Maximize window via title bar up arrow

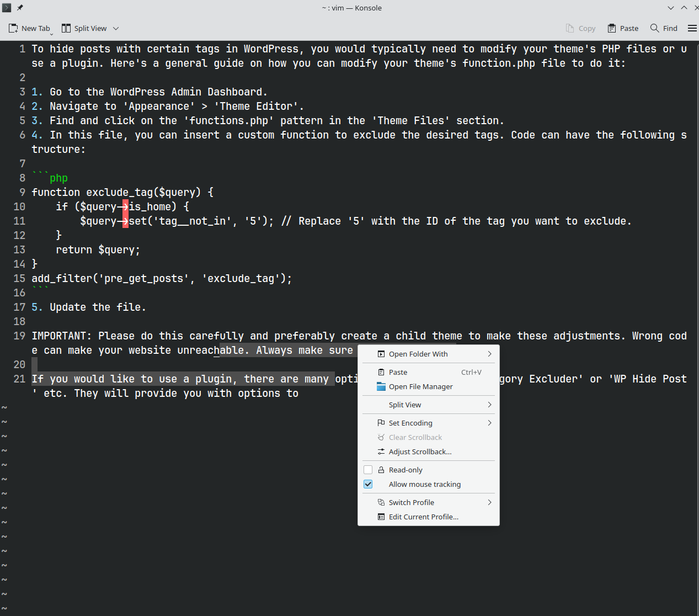click(684, 8)
